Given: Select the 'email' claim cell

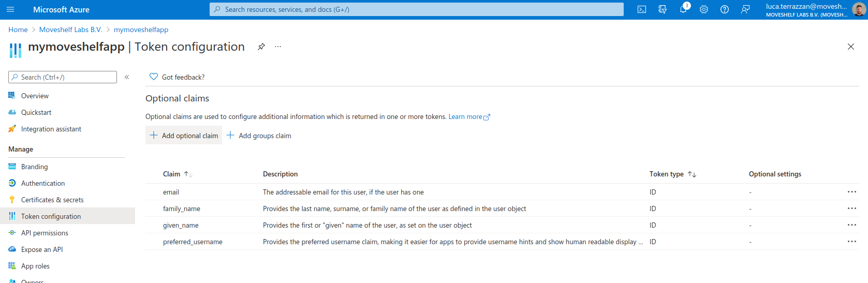Looking at the screenshot, I should (171, 192).
